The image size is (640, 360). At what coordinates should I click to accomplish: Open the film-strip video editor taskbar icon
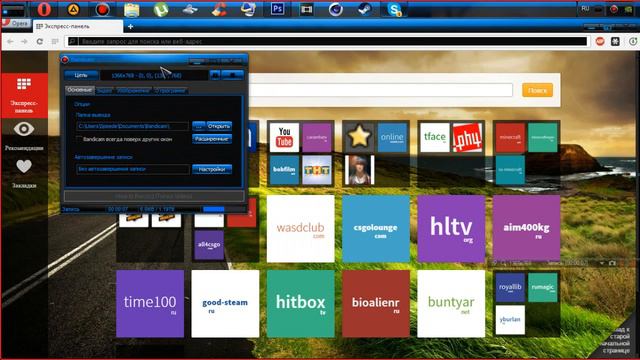click(x=307, y=9)
